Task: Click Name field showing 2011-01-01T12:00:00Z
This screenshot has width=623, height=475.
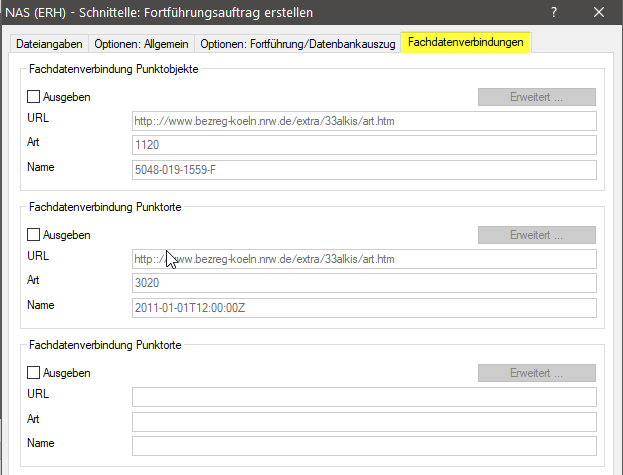Action: (364, 307)
